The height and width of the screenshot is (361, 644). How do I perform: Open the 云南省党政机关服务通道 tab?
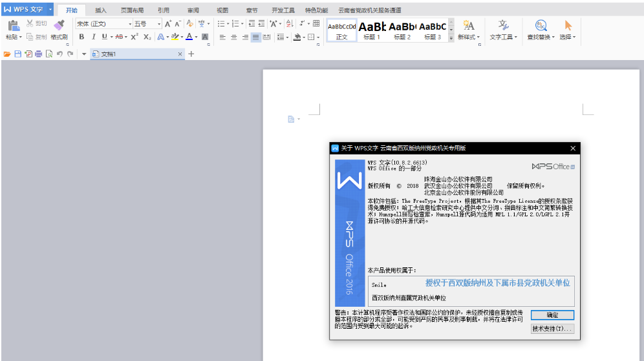[x=370, y=10]
